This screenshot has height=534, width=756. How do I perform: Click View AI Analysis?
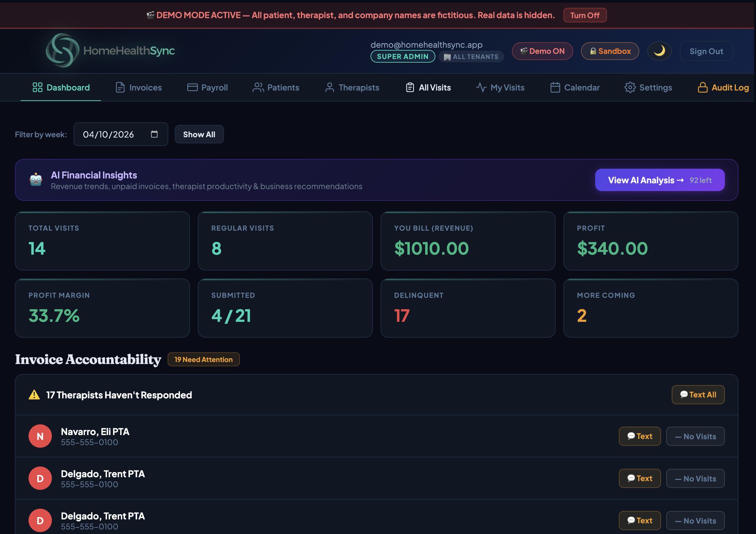coord(659,180)
